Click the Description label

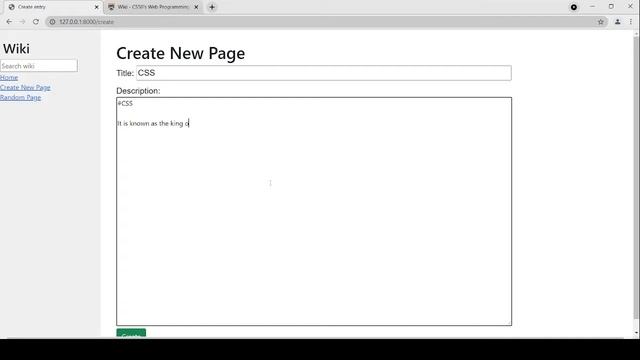coord(138,91)
